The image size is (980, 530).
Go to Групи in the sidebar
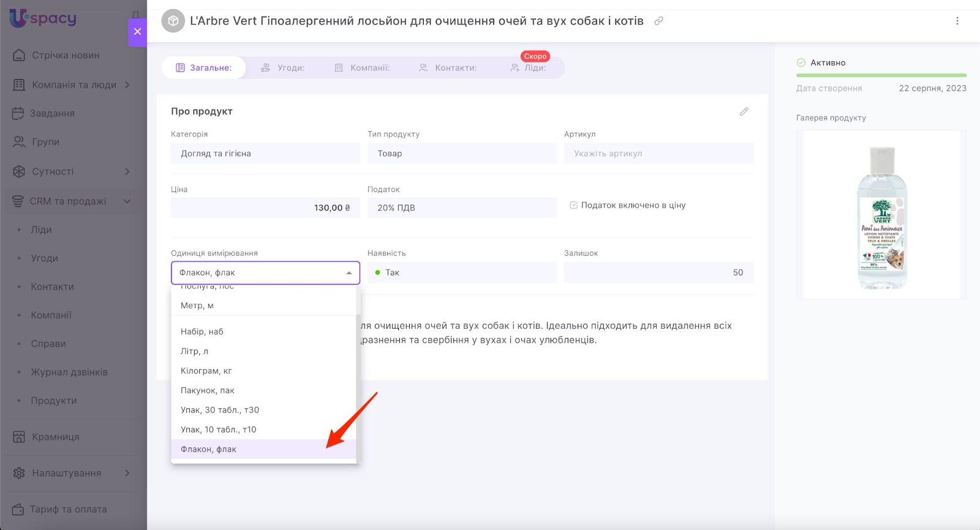45,142
